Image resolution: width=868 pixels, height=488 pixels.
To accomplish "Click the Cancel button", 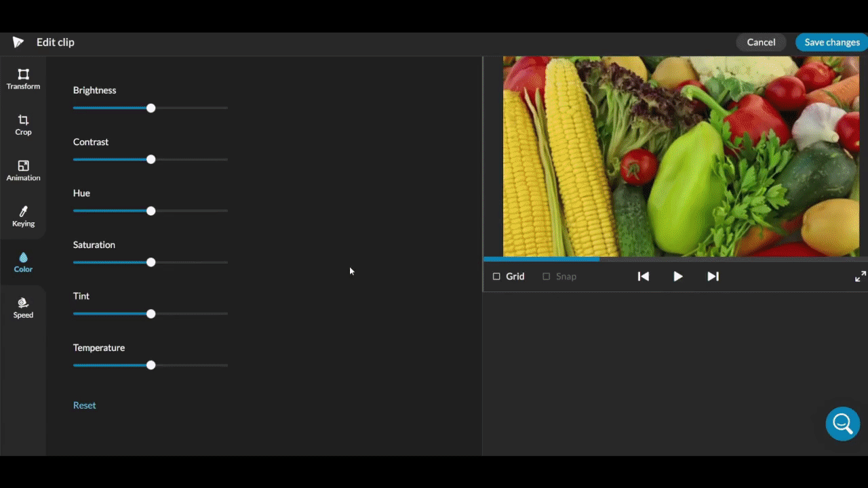I will [761, 42].
